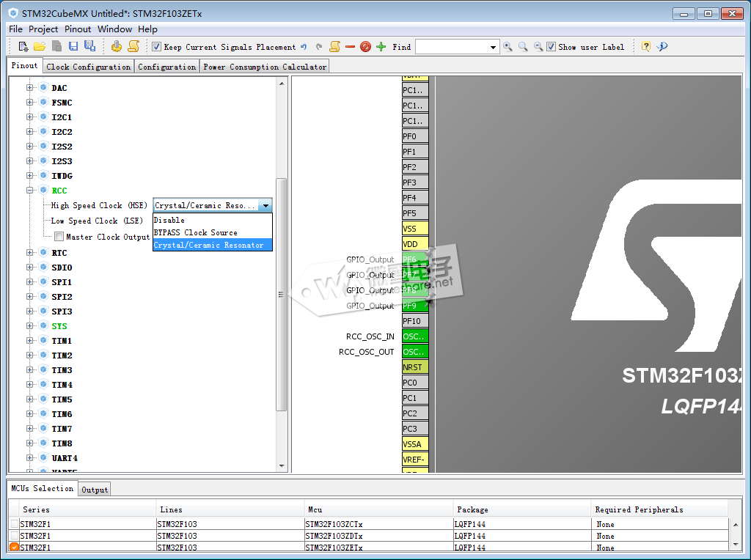Image resolution: width=751 pixels, height=560 pixels.
Task: Expand the SPI1 tree node
Action: 29,282
